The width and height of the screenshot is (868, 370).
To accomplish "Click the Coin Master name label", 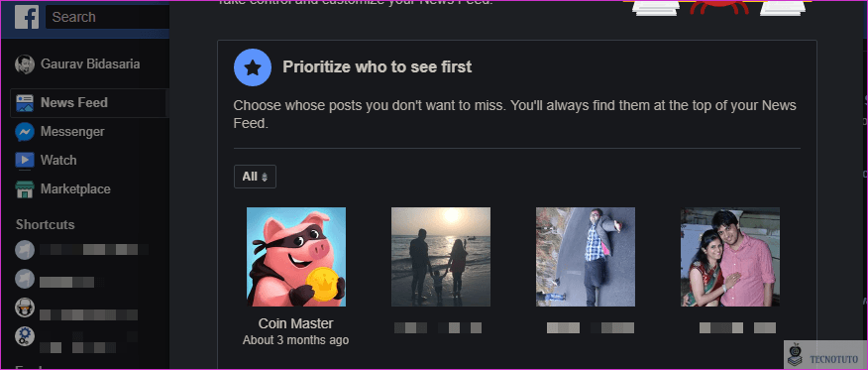I will coord(296,323).
